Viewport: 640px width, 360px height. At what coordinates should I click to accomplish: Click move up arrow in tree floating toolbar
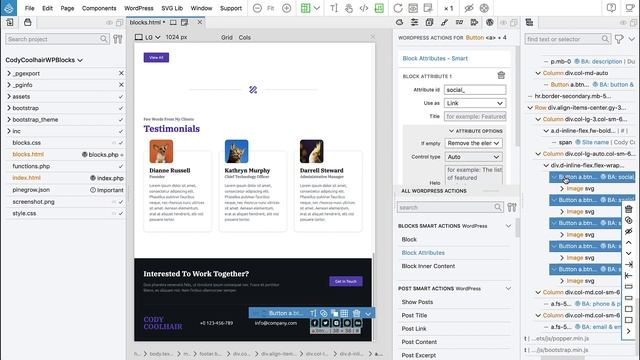(x=629, y=242)
